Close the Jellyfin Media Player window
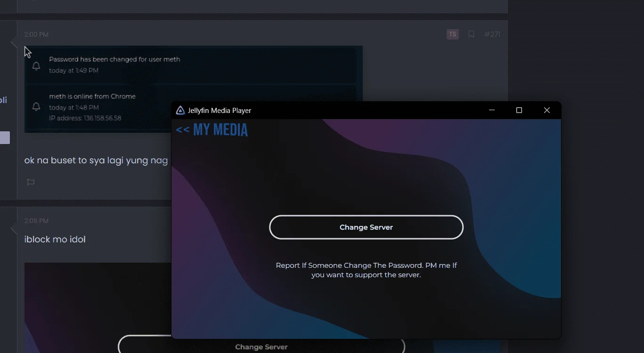644x353 pixels. [x=547, y=110]
